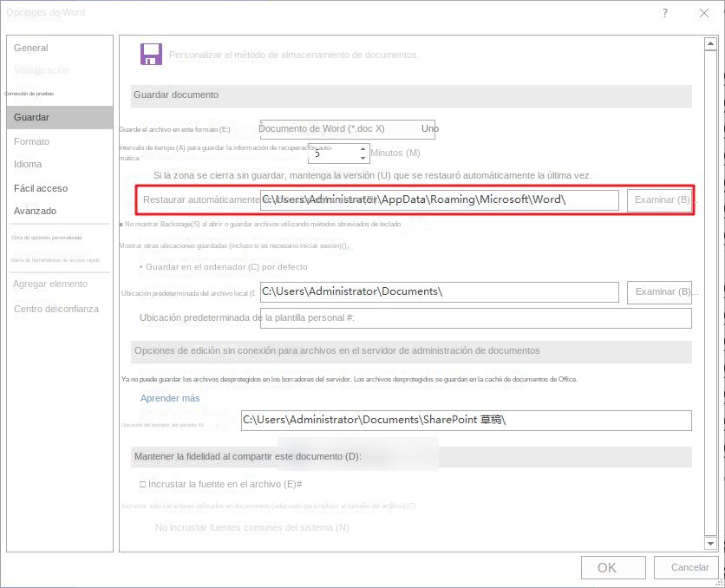Click the help question mark icon
The width and height of the screenshot is (725, 588).
(x=665, y=13)
